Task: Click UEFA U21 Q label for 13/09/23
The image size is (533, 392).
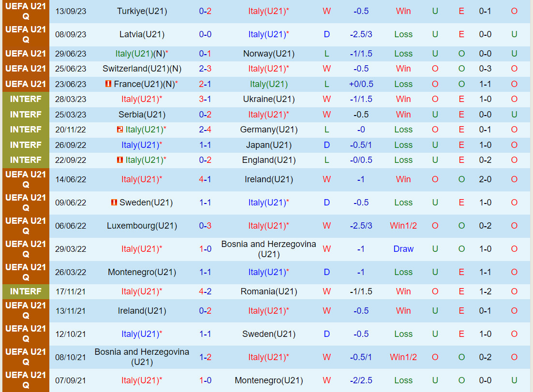Action: pos(26,11)
